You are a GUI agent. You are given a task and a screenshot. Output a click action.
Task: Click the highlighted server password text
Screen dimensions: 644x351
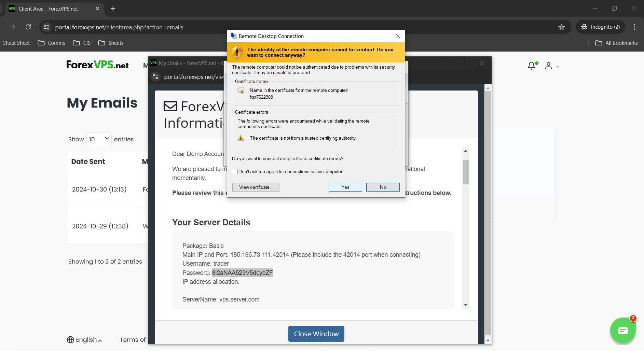pyautogui.click(x=242, y=272)
